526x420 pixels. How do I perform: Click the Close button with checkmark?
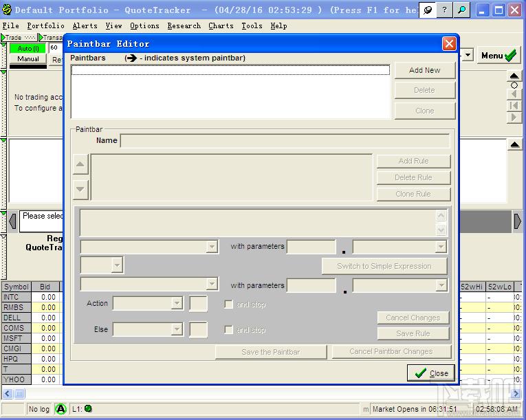pyautogui.click(x=431, y=373)
